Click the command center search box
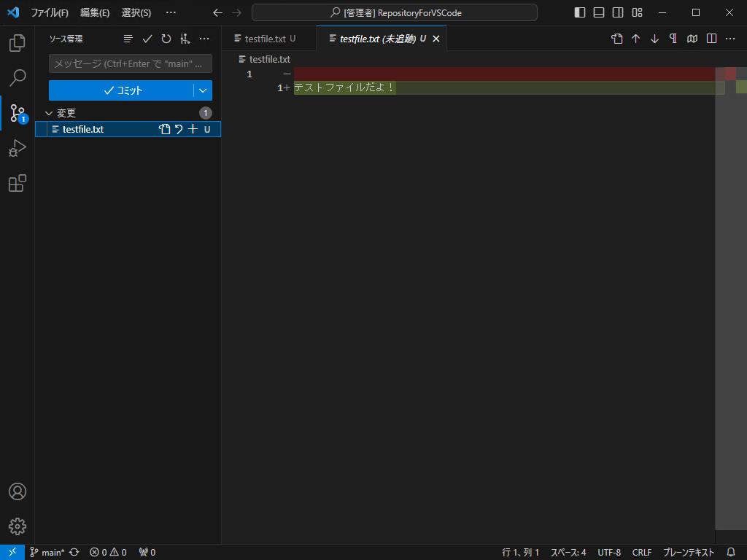This screenshot has width=747, height=560. pos(395,13)
